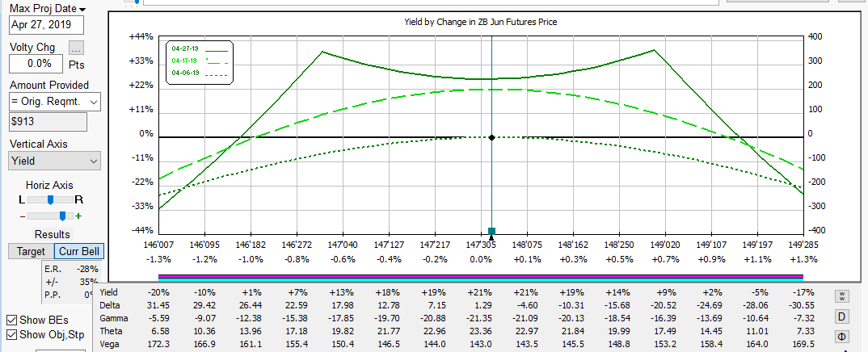The height and width of the screenshot is (352, 868).
Task: Click the magenta bar under the chart
Action: (x=481, y=276)
